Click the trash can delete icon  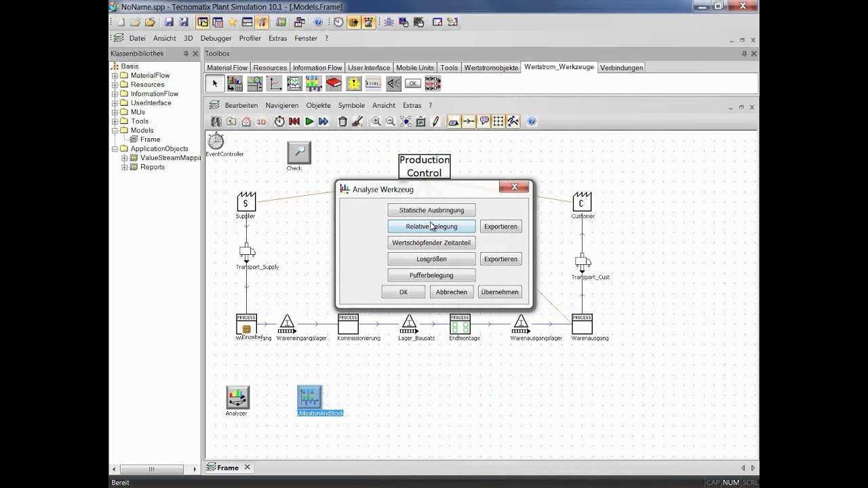(x=342, y=121)
